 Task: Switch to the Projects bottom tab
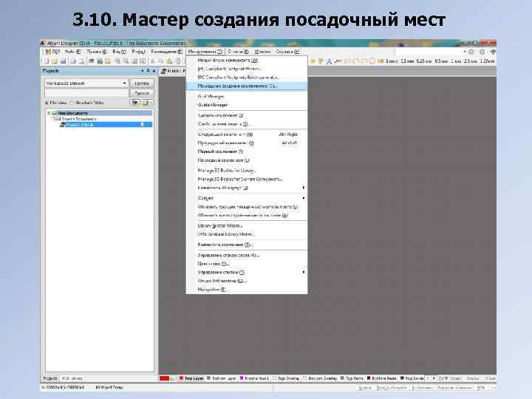pos(50,378)
